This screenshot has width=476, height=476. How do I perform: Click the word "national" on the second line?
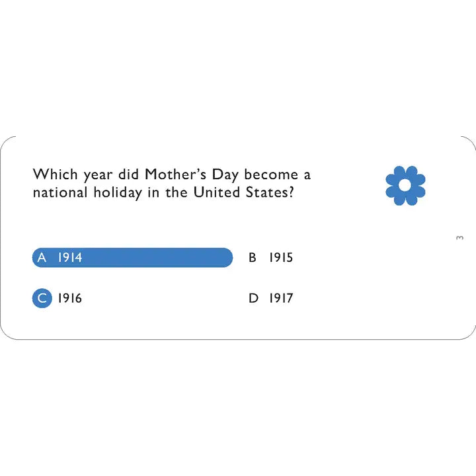pos(60,192)
